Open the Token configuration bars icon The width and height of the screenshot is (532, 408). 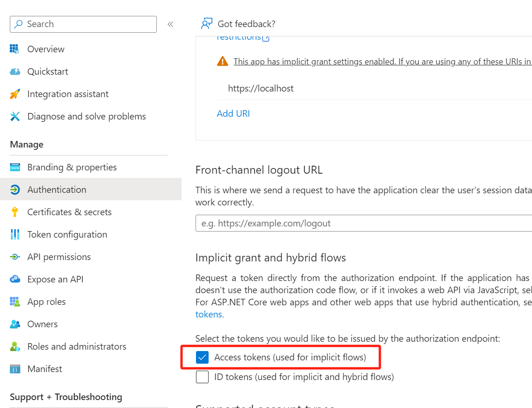pos(14,234)
